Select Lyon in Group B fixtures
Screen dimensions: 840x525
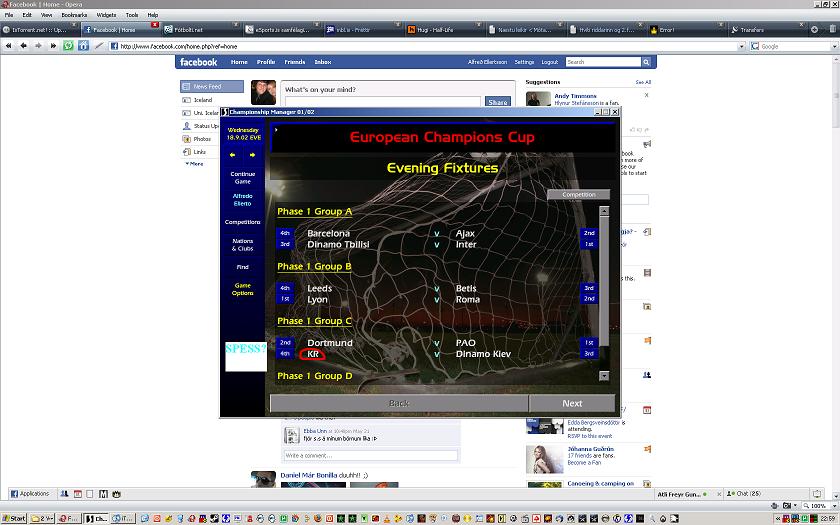pyautogui.click(x=317, y=299)
